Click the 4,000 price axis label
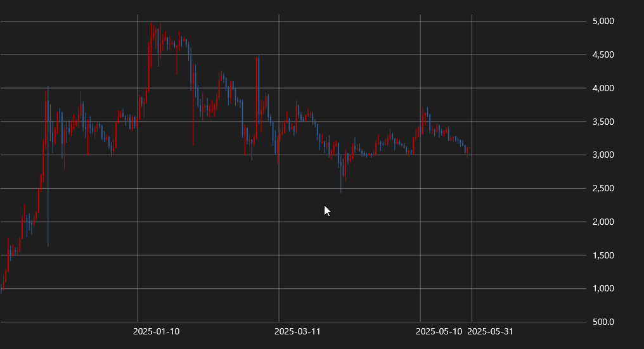Screen dimensions: 644x349 tap(603, 88)
